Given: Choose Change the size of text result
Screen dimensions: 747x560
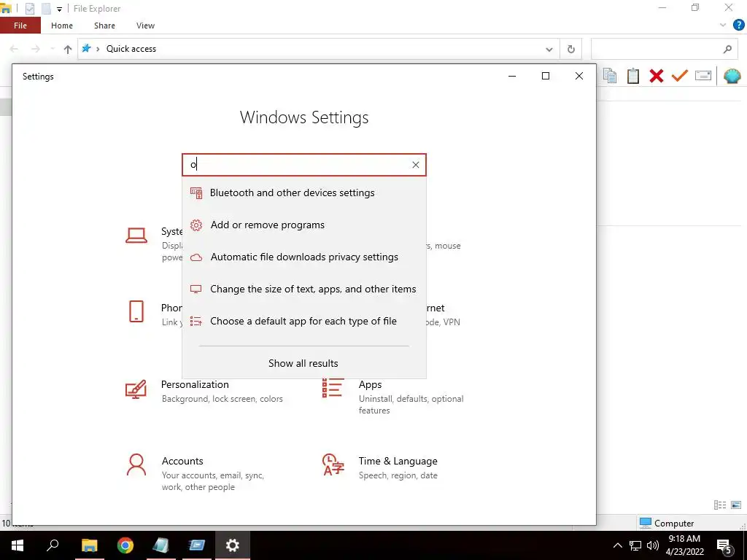Looking at the screenshot, I should 304,289.
